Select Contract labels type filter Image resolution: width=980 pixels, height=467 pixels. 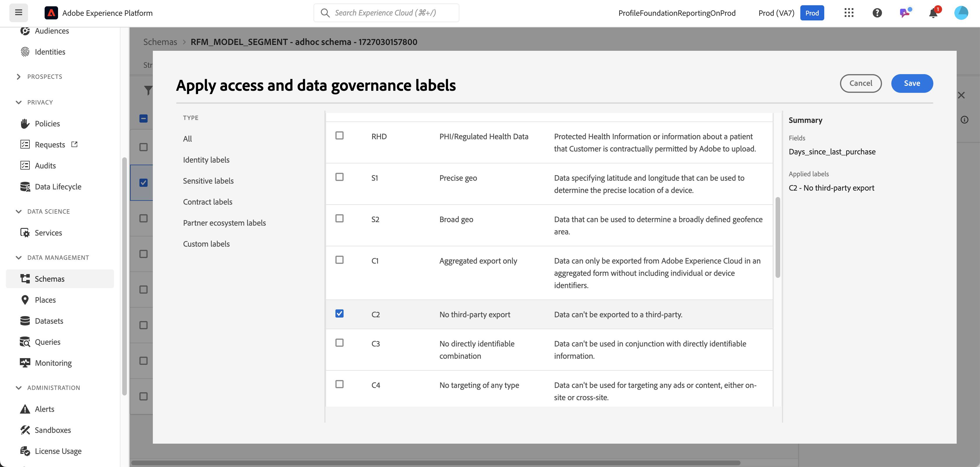(x=207, y=202)
